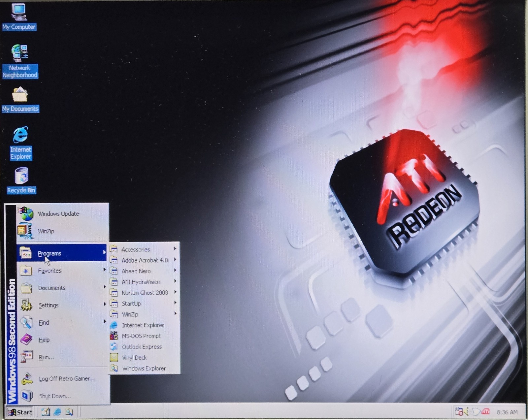Click the Vinyl Deck icon in Programs
The image size is (528, 420).
tap(114, 357)
